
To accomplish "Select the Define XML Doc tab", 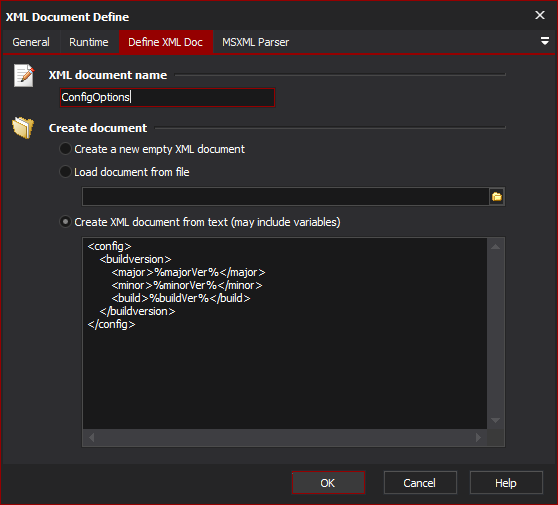I will (x=165, y=42).
